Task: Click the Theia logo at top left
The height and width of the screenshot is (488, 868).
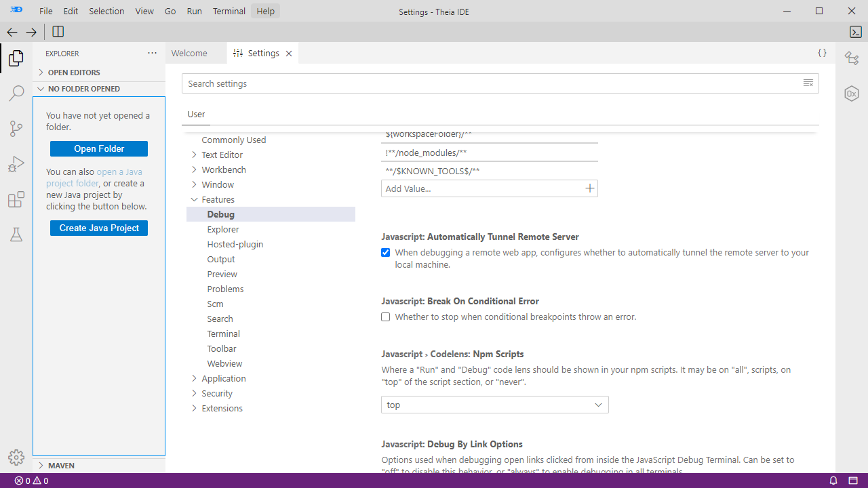Action: (16, 11)
